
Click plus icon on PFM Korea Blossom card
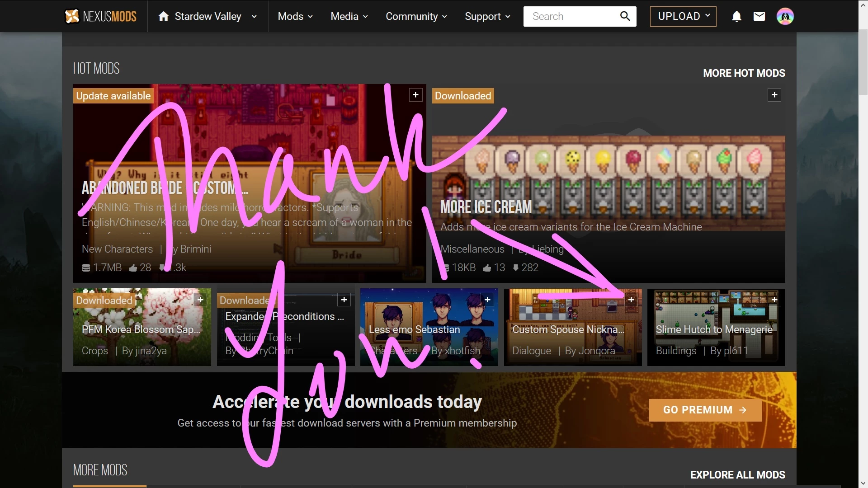(200, 300)
